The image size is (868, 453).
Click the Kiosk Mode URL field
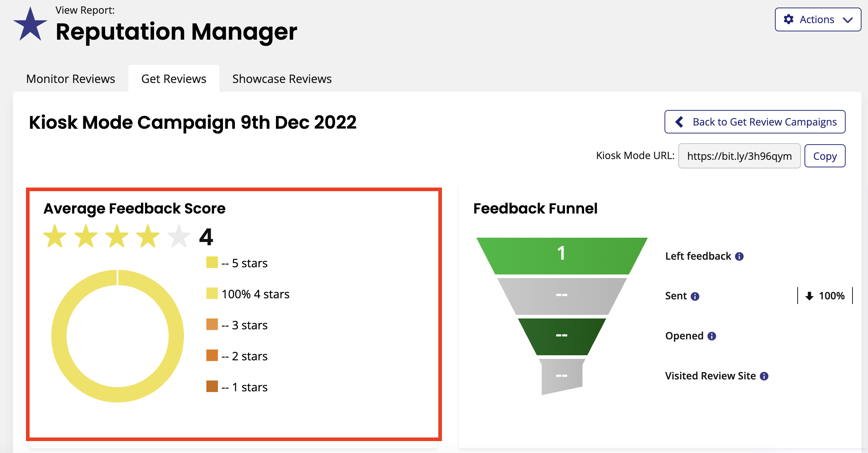739,156
